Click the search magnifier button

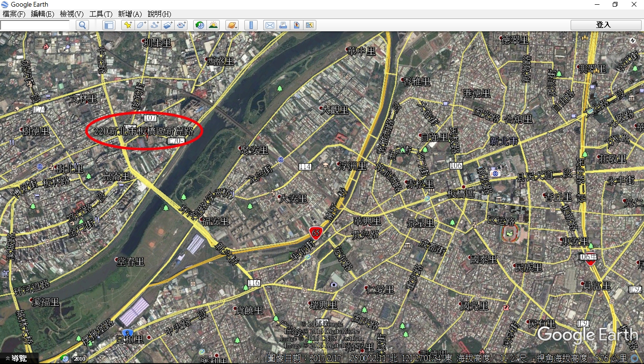tap(82, 25)
